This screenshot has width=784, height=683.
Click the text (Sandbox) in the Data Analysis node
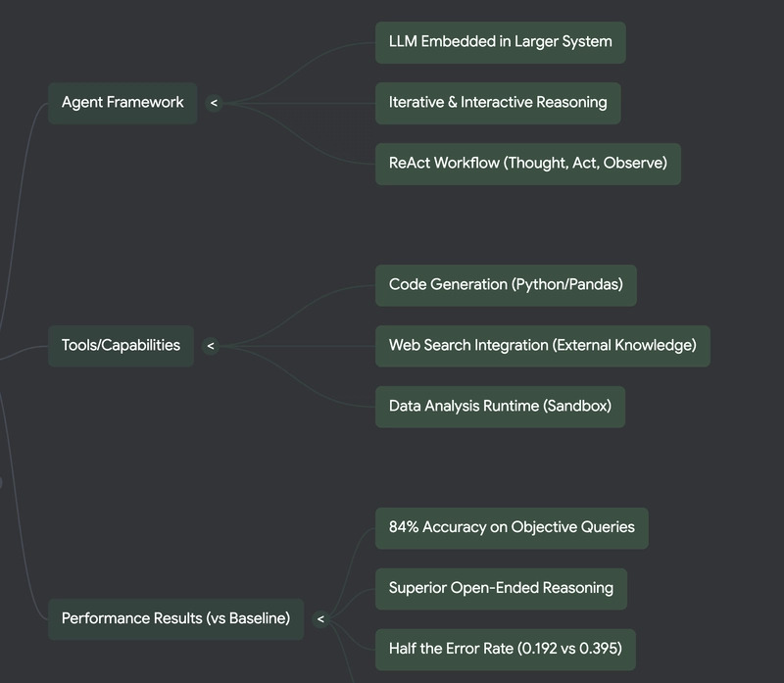click(x=577, y=406)
